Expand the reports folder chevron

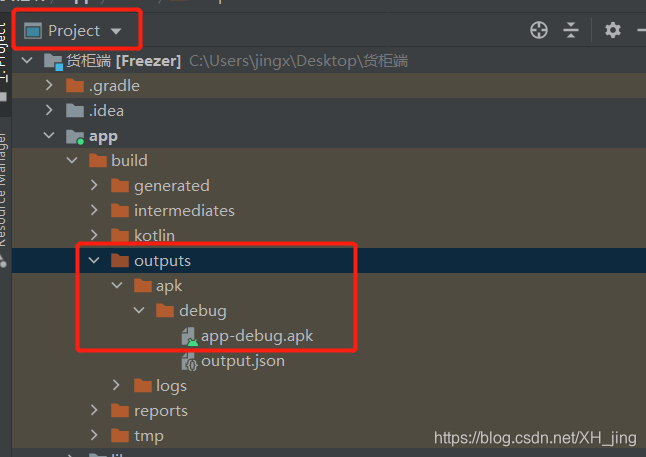pos(94,410)
